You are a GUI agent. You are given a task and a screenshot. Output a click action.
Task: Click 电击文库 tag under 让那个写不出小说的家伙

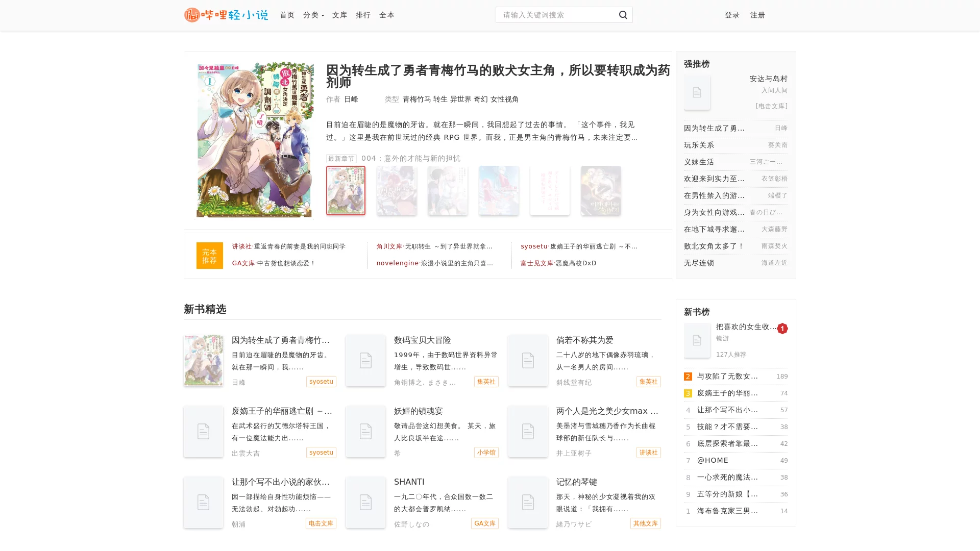tap(321, 523)
